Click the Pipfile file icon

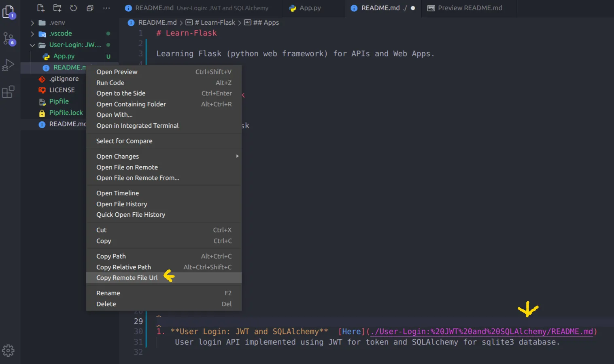[x=42, y=102]
